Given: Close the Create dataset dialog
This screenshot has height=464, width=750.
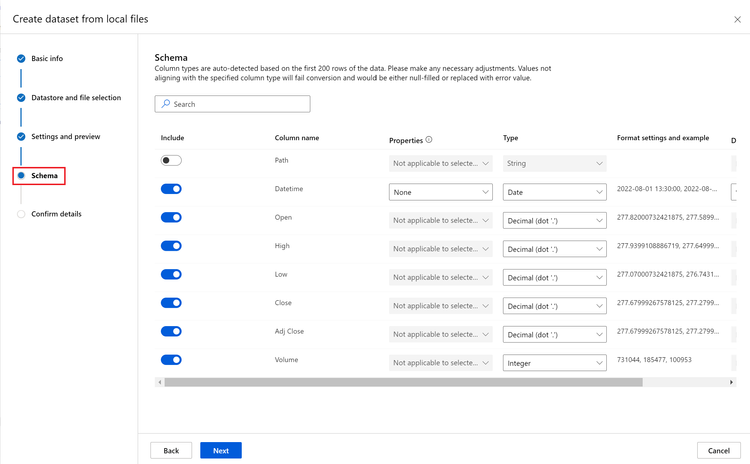Looking at the screenshot, I should 738,19.
